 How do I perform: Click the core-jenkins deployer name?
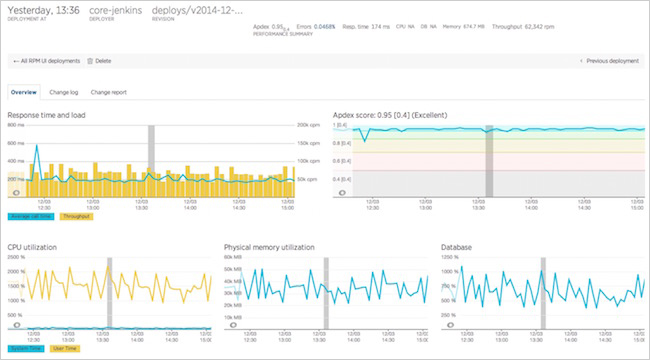[116, 11]
